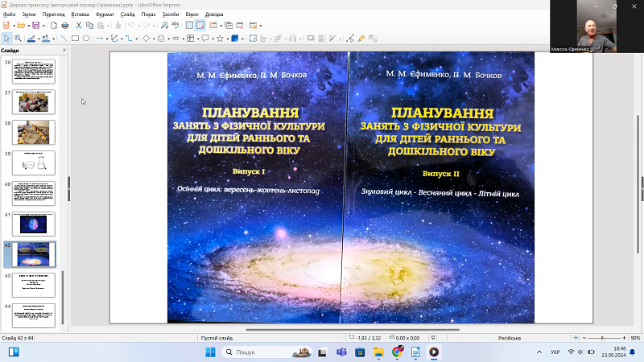Screen dimensions: 644x362
Task: Expand the Open recent files dropdown arrow
Action: [28, 26]
